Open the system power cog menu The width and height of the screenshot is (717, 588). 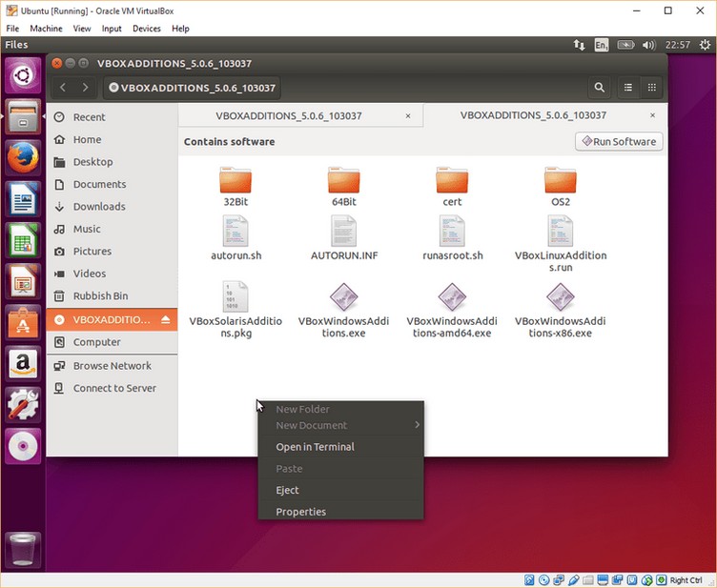[705, 45]
